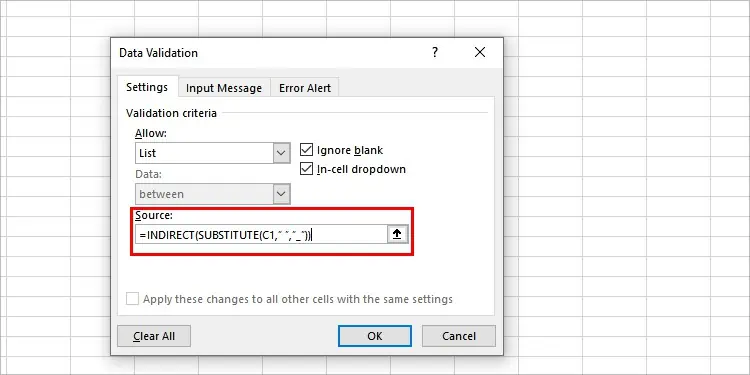Click the Cancel button
This screenshot has height=375, width=750.
pyautogui.click(x=459, y=336)
